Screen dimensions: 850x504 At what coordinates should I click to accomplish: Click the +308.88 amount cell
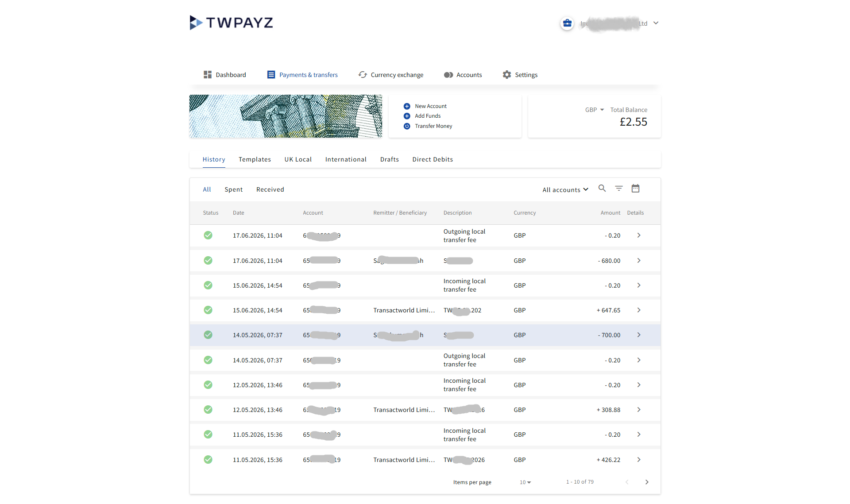[x=608, y=410]
